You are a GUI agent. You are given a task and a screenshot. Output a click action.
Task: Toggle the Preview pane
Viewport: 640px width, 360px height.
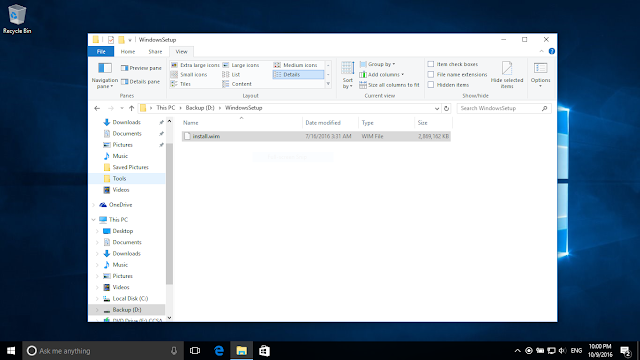pyautogui.click(x=141, y=68)
